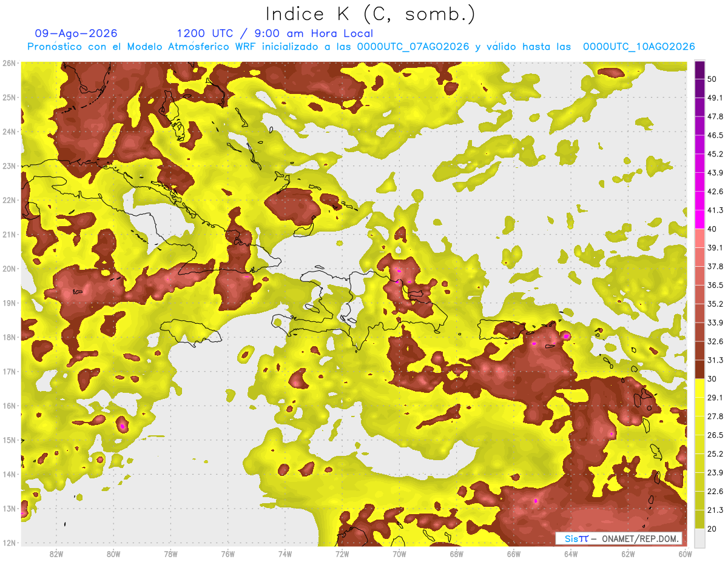
Task: Click the latitude axis label '26N'
Action: pyautogui.click(x=9, y=63)
